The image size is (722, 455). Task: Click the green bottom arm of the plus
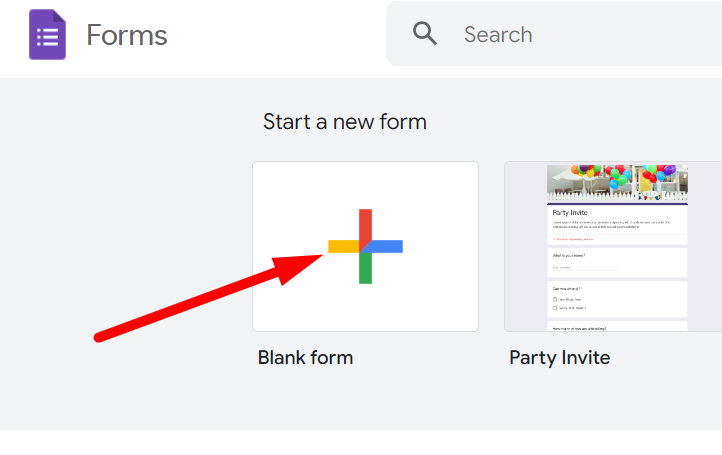point(365,268)
